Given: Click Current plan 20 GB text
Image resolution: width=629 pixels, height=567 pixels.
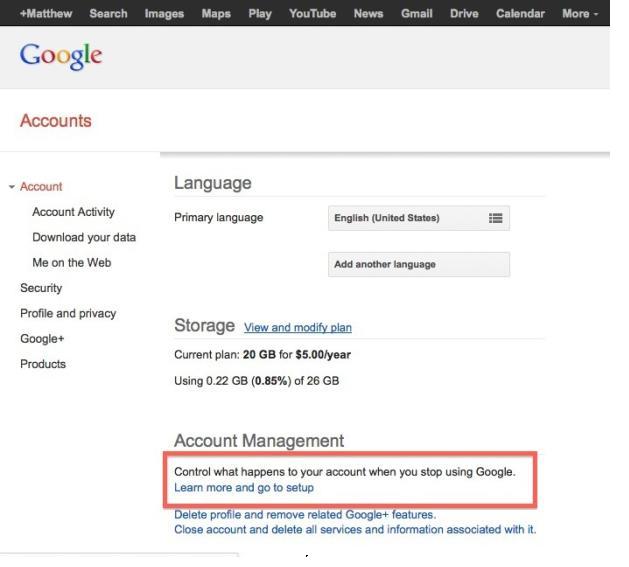Looking at the screenshot, I should pos(262,355).
